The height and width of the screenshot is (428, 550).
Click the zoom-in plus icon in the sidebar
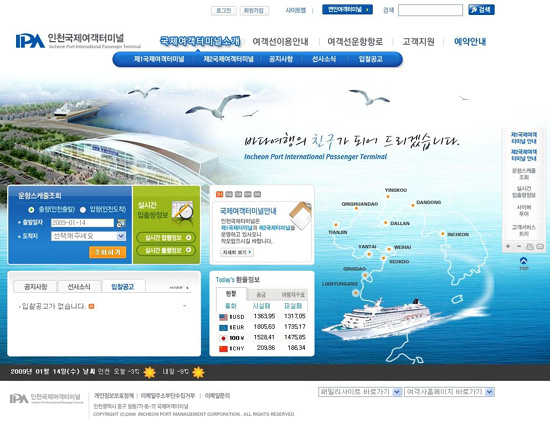[508, 246]
